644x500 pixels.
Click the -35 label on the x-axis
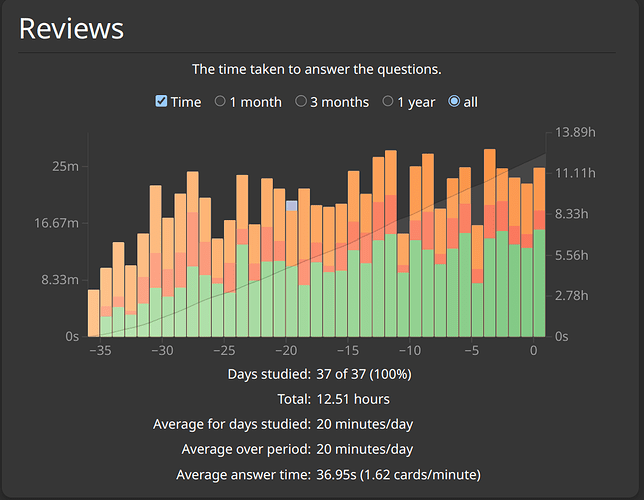(100, 351)
